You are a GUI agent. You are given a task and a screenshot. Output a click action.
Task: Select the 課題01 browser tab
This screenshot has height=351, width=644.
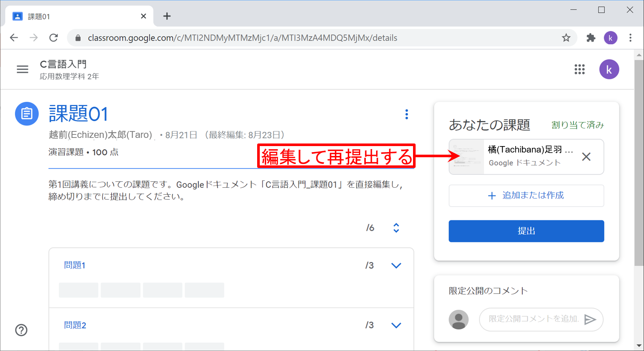pos(77,16)
